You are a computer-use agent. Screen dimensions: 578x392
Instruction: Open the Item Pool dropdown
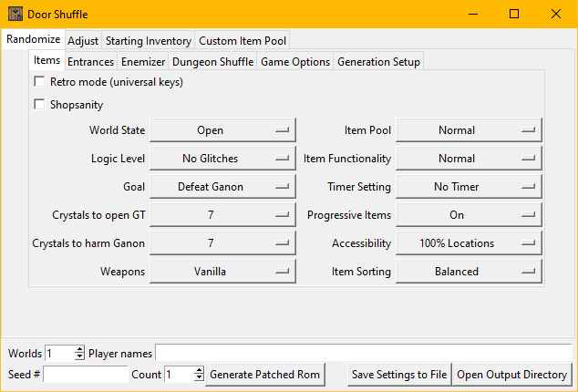(x=469, y=130)
